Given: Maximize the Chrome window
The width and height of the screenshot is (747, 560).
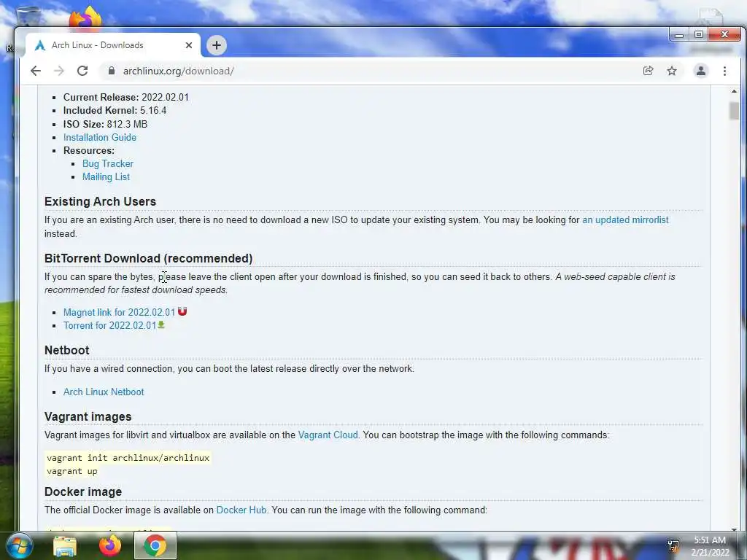Looking at the screenshot, I should point(698,35).
